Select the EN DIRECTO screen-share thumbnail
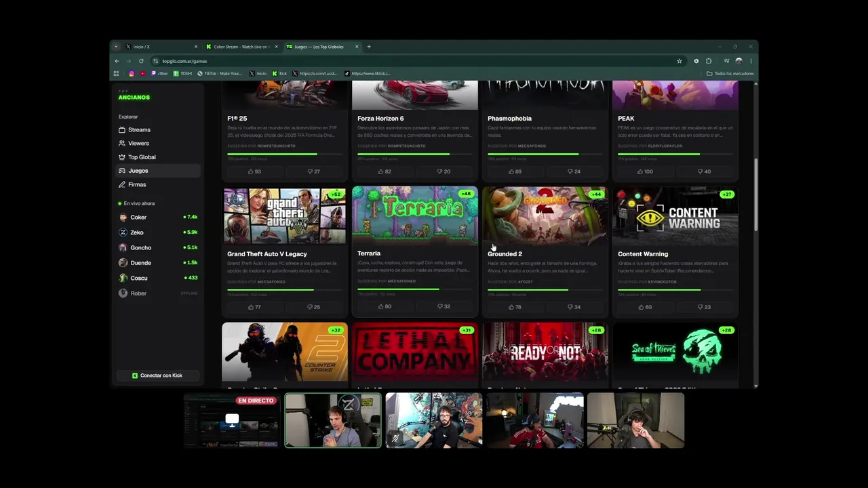The image size is (868, 488). click(x=232, y=420)
